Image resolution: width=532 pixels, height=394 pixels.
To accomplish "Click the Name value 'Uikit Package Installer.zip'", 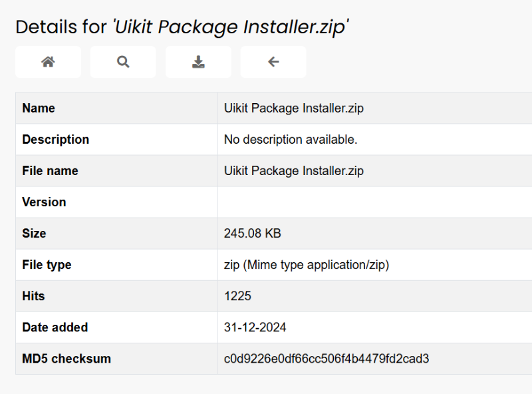I will [294, 108].
